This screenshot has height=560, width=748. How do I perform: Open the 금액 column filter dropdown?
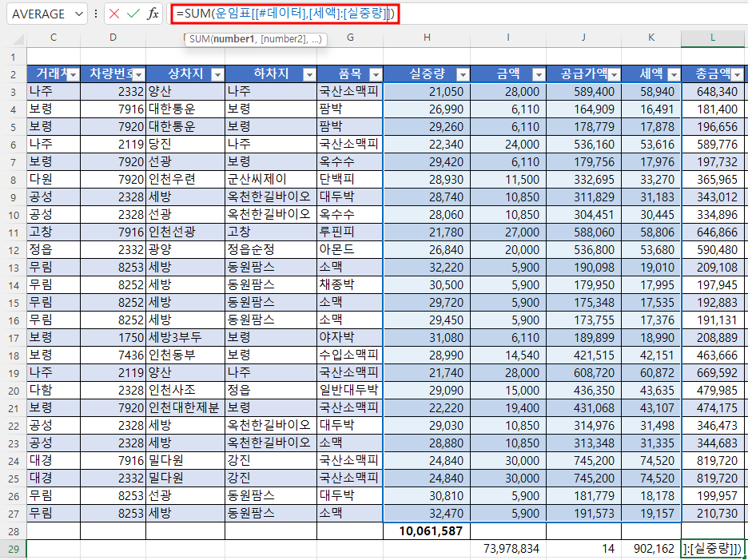[539, 74]
